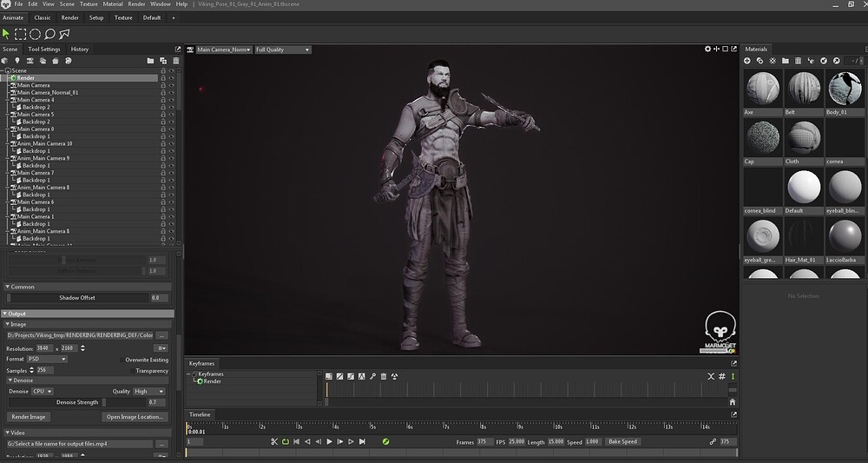The width and height of the screenshot is (868, 463).
Task: Create a new material
Action: 747,61
